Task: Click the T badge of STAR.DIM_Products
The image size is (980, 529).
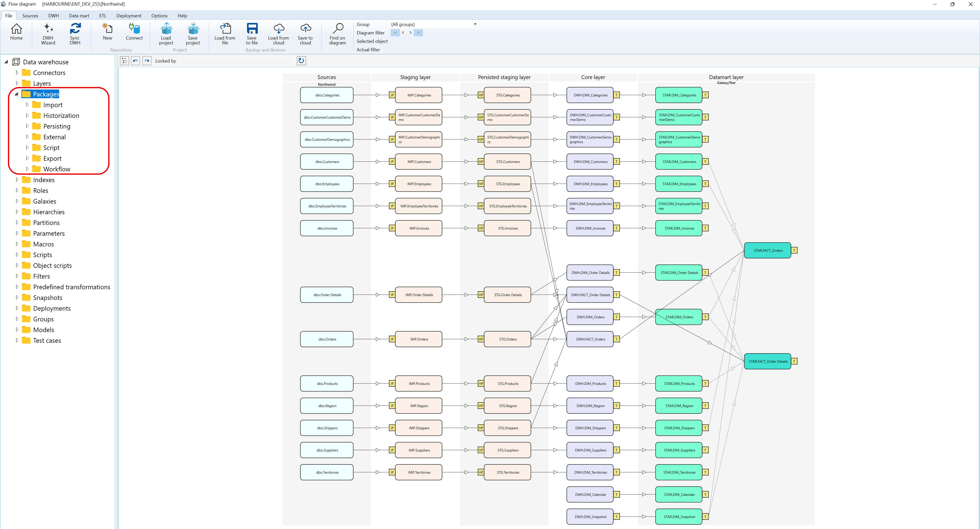Action: (x=705, y=383)
